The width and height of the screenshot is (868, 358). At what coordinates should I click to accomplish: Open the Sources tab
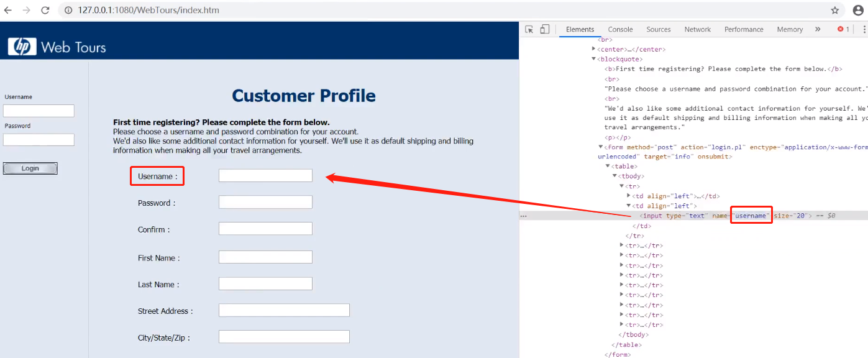[659, 29]
